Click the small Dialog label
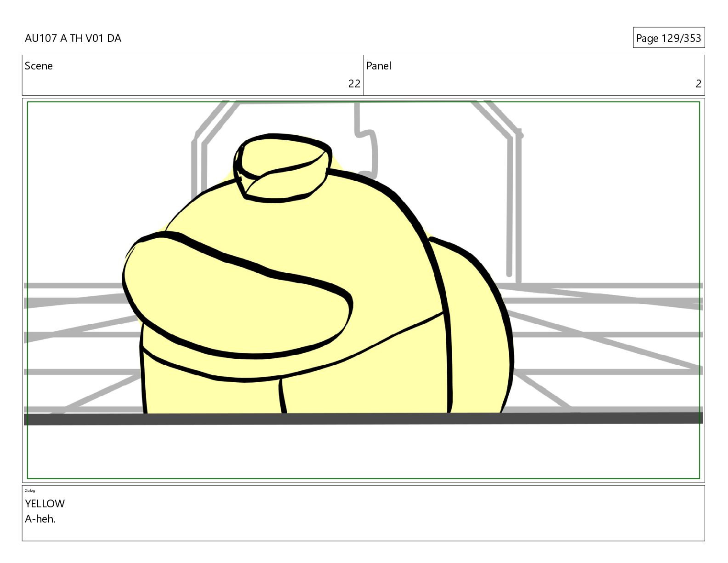This screenshot has width=728, height=563. [x=30, y=490]
